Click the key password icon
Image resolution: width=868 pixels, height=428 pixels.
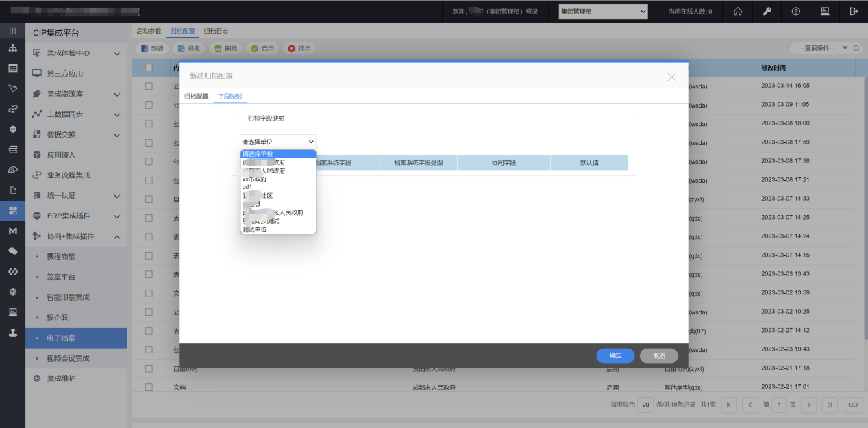pos(767,11)
